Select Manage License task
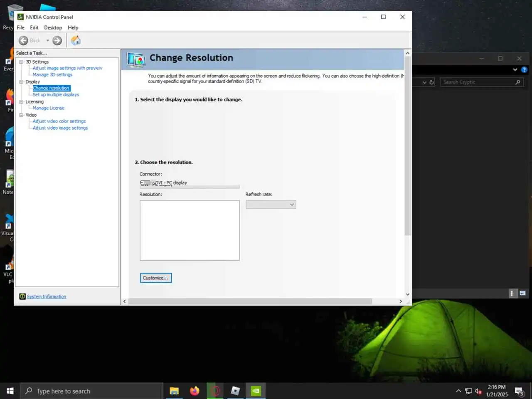The height and width of the screenshot is (399, 532). click(49, 108)
